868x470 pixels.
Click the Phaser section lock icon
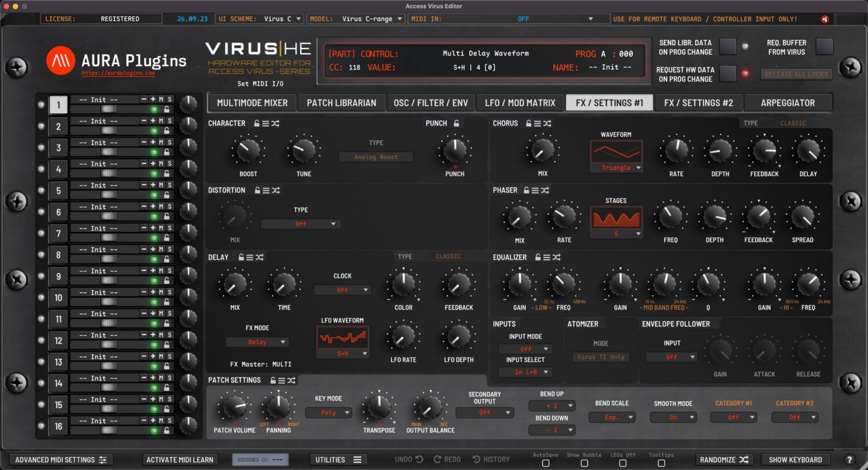(x=527, y=190)
